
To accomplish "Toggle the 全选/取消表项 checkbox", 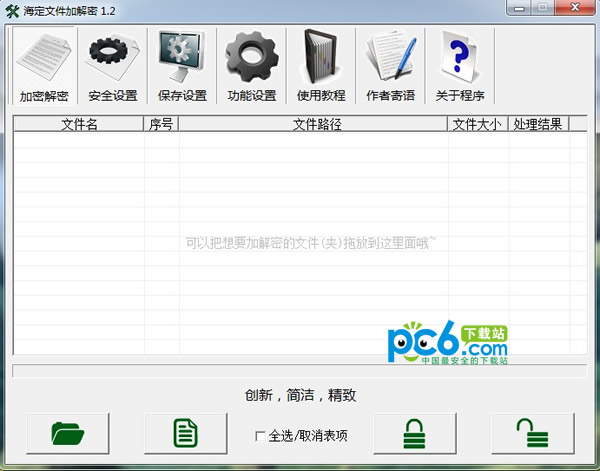I will click(261, 436).
